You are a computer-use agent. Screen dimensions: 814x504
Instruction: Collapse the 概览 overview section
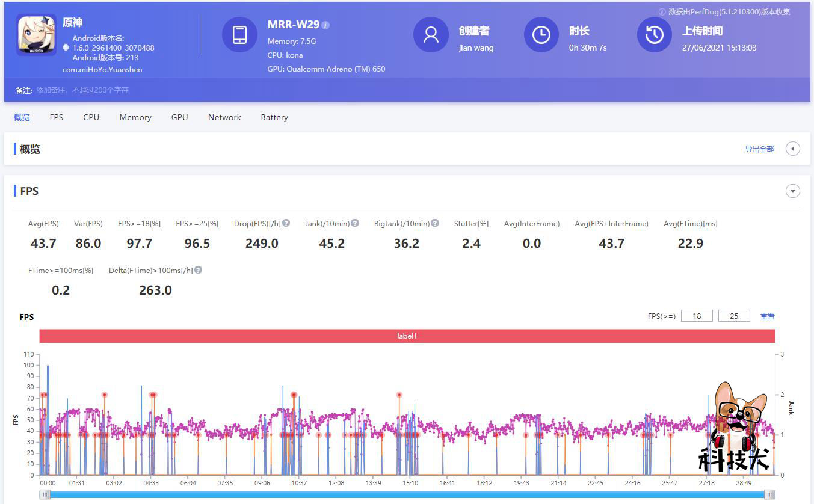pyautogui.click(x=792, y=149)
